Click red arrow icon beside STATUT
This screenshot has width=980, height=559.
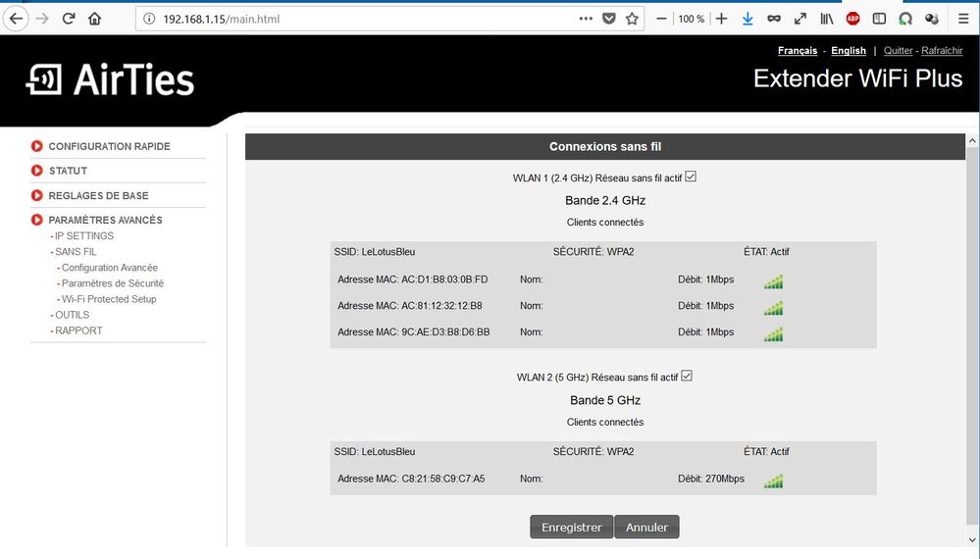[37, 171]
